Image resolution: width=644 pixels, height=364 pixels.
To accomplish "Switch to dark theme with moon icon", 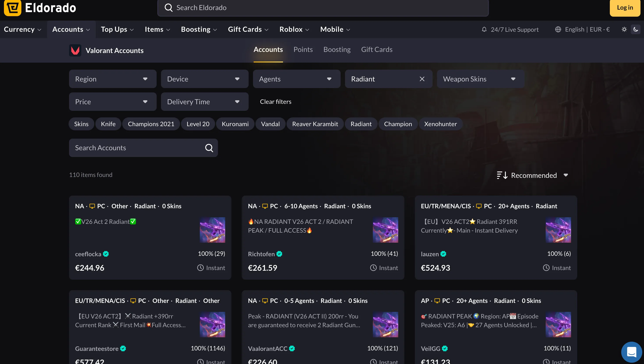I will 636,29.
